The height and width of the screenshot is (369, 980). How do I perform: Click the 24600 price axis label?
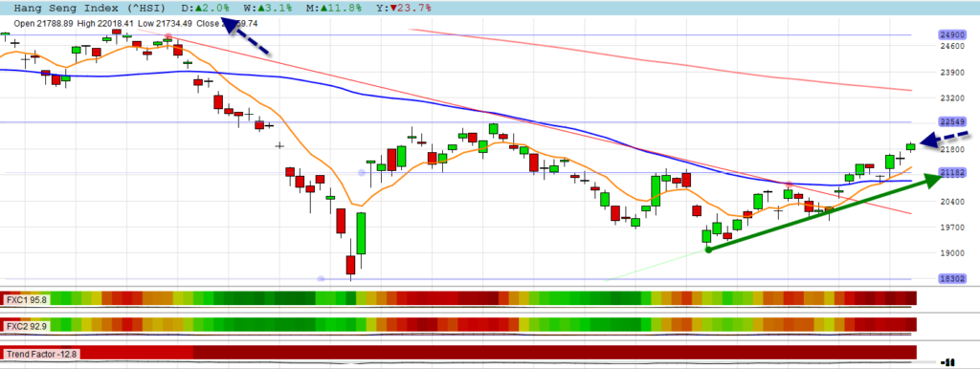pyautogui.click(x=951, y=46)
